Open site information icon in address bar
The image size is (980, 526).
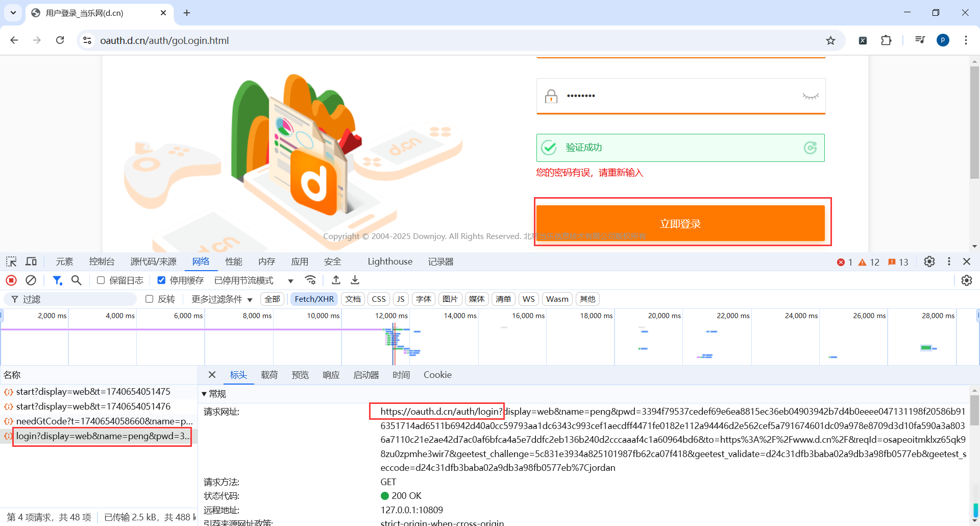coord(87,40)
